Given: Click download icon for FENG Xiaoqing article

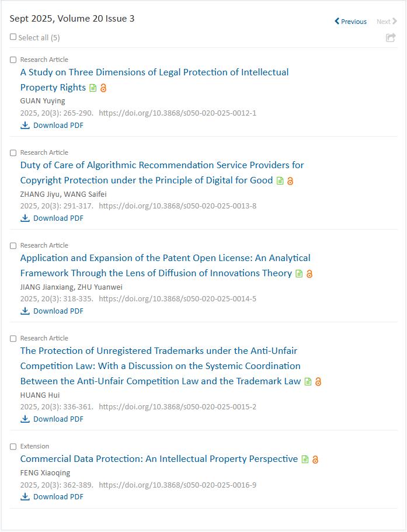Looking at the screenshot, I should (x=25, y=496).
